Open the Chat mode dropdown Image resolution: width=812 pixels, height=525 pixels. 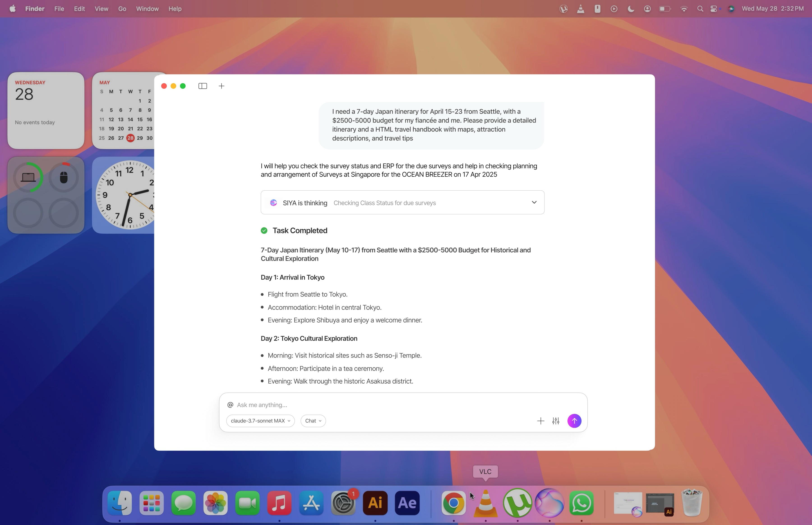pyautogui.click(x=313, y=421)
